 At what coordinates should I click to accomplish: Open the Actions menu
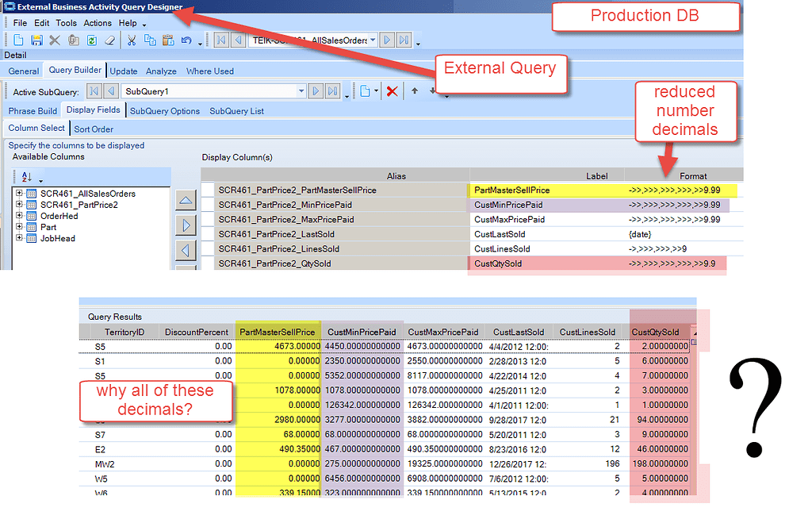coord(98,23)
